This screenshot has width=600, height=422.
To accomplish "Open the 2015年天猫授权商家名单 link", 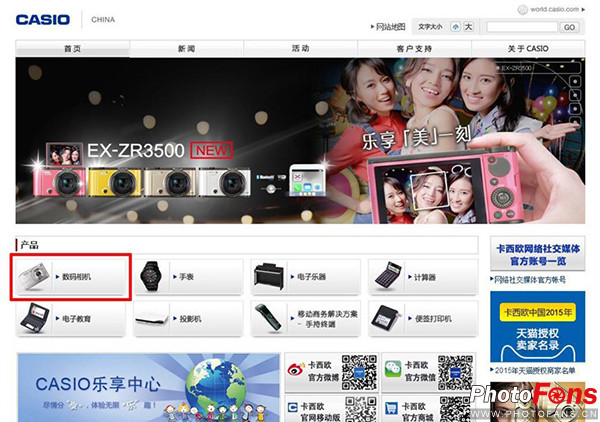I will [535, 370].
